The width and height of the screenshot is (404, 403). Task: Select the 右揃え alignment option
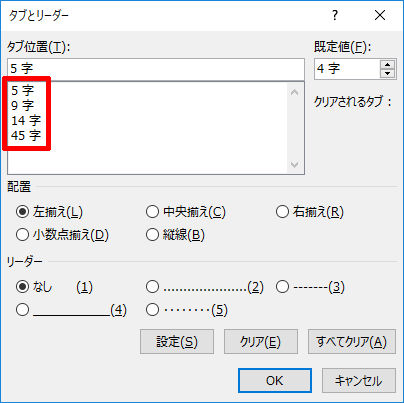(310, 212)
